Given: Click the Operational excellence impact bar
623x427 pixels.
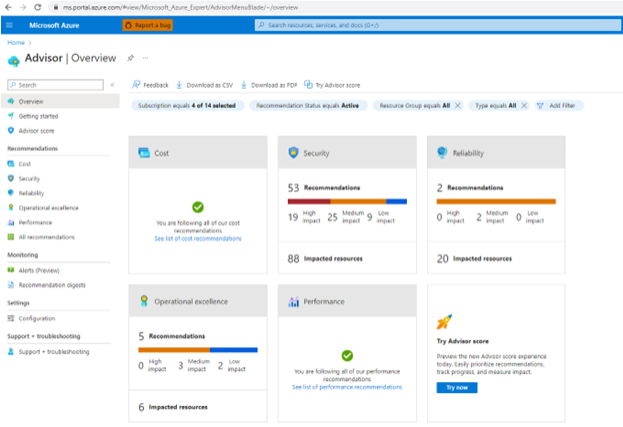Looking at the screenshot, I should pos(198,350).
